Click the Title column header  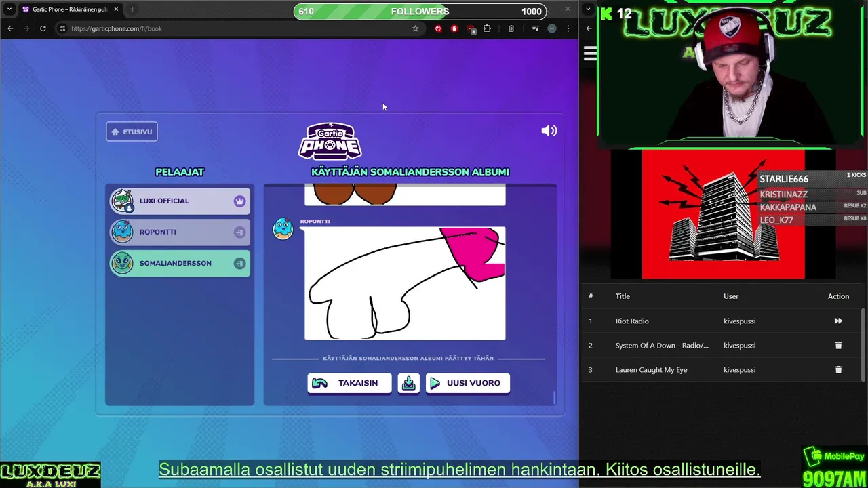pos(623,296)
